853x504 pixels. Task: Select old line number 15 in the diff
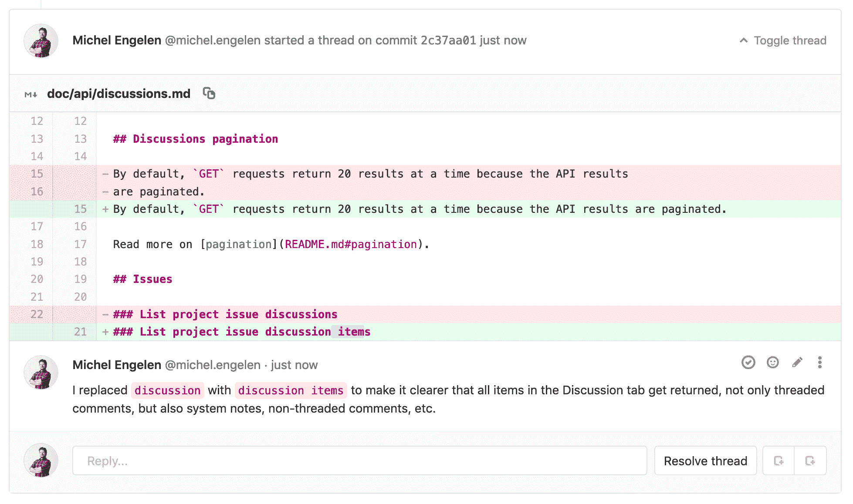pyautogui.click(x=37, y=173)
